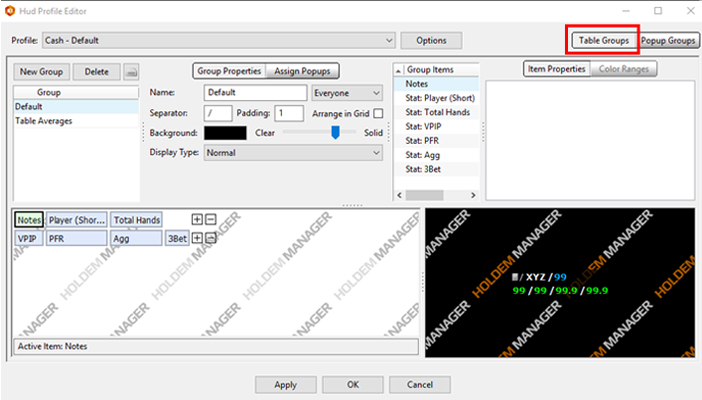Select Color Ranges tab

pyautogui.click(x=624, y=69)
